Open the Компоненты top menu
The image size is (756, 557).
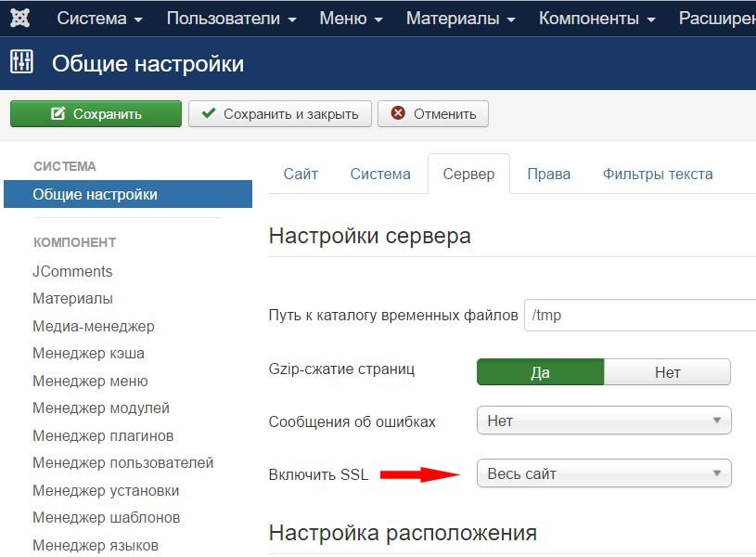click(596, 19)
